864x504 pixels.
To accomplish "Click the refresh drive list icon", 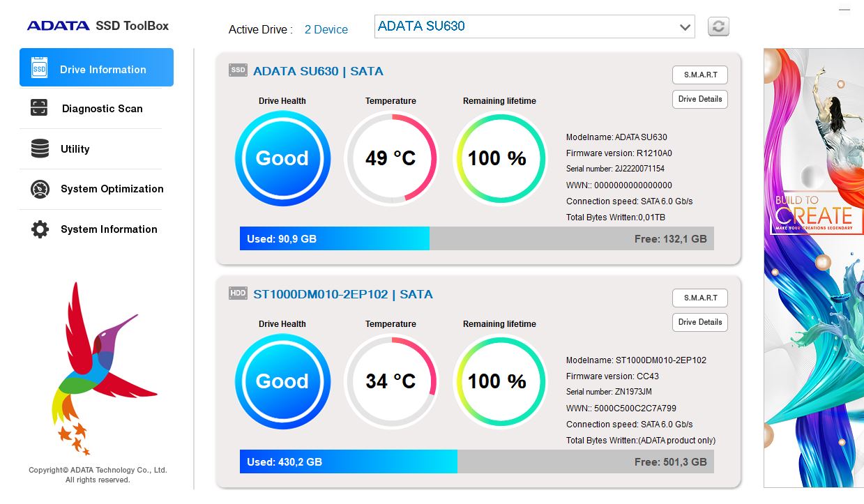I will 718,26.
